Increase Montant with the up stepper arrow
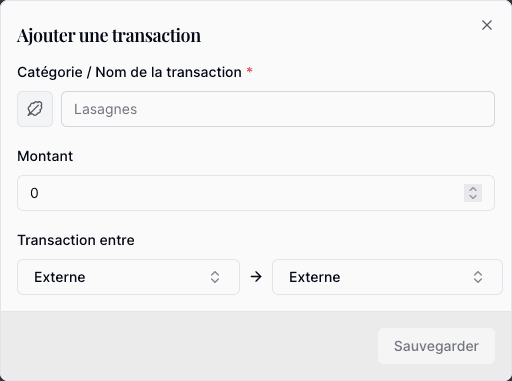The height and width of the screenshot is (381, 512). click(473, 189)
